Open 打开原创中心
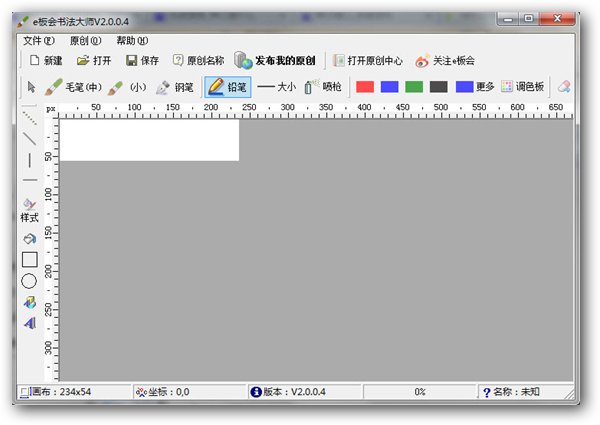 (368, 60)
